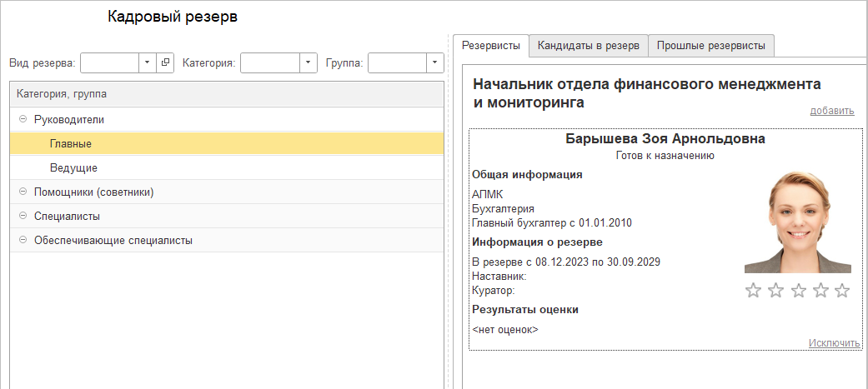868x389 pixels.
Task: Expand the Категория dropdown arrow
Action: click(309, 62)
